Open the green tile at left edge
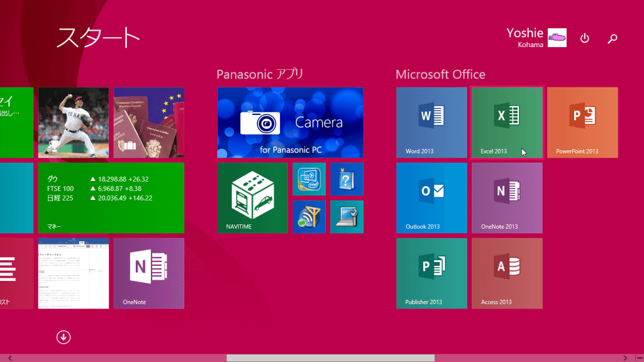644x362 pixels. point(16,123)
